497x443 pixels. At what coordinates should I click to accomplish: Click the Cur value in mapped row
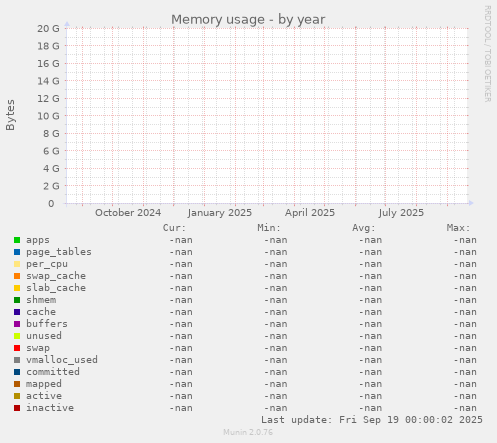[181, 384]
